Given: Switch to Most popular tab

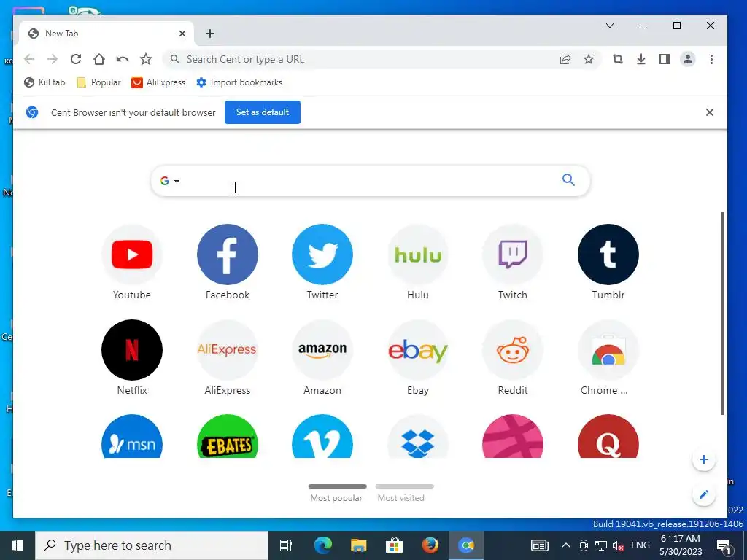Looking at the screenshot, I should coord(337,494).
